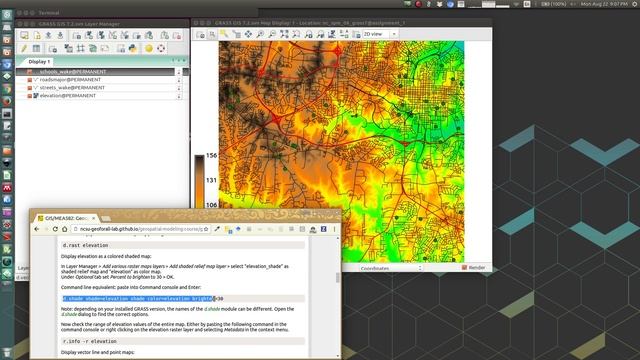Viewport: 640px width, 360px height.
Task: Select query raster/vector map tool
Action: point(237,34)
